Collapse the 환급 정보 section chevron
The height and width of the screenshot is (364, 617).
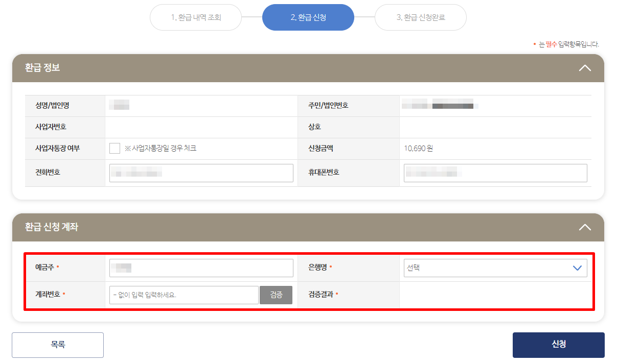click(x=585, y=68)
